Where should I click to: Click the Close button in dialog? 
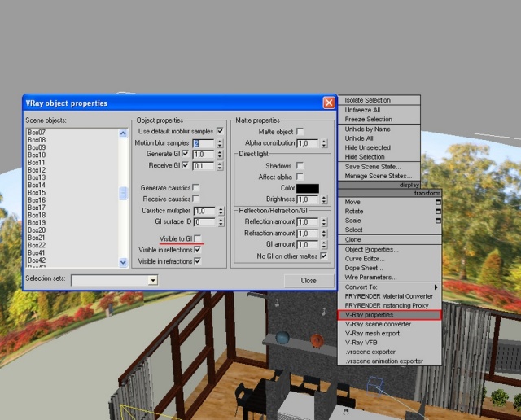coord(309,281)
